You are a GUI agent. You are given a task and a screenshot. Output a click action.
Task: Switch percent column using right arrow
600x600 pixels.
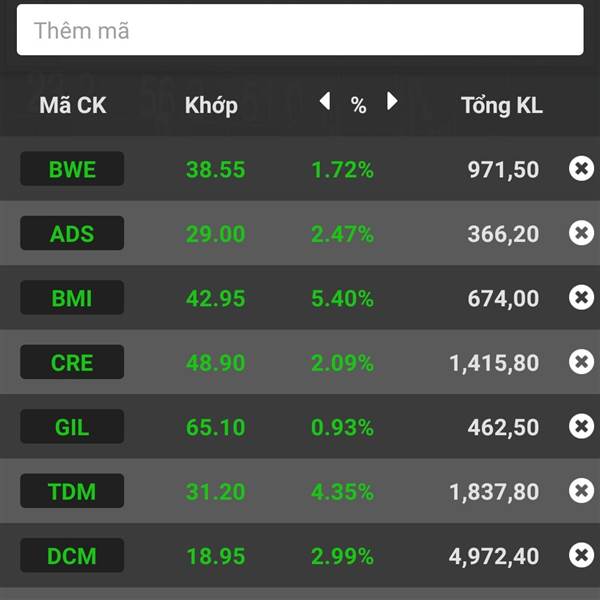392,101
